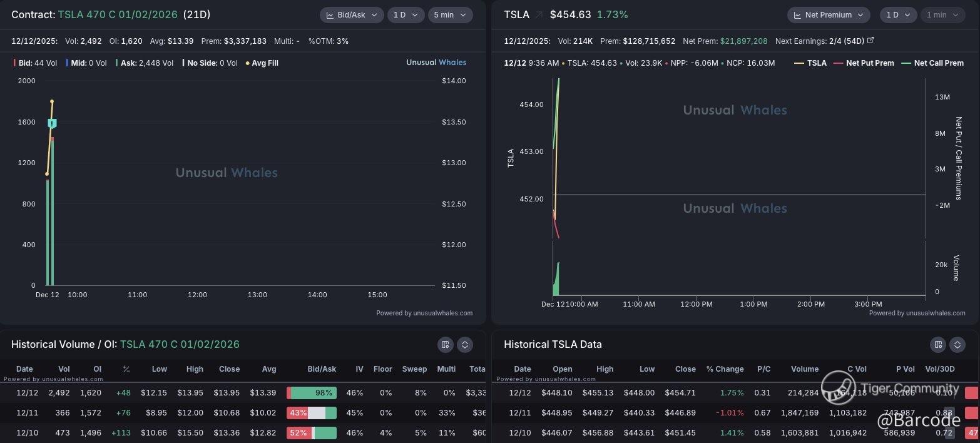Click the 98% bid/ask bar for 12/12
Screen dimensions: 980x443
coord(312,393)
